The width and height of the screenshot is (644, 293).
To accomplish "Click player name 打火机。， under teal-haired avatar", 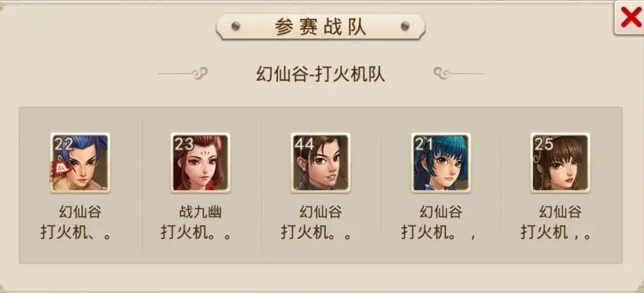I will pyautogui.click(x=439, y=233).
